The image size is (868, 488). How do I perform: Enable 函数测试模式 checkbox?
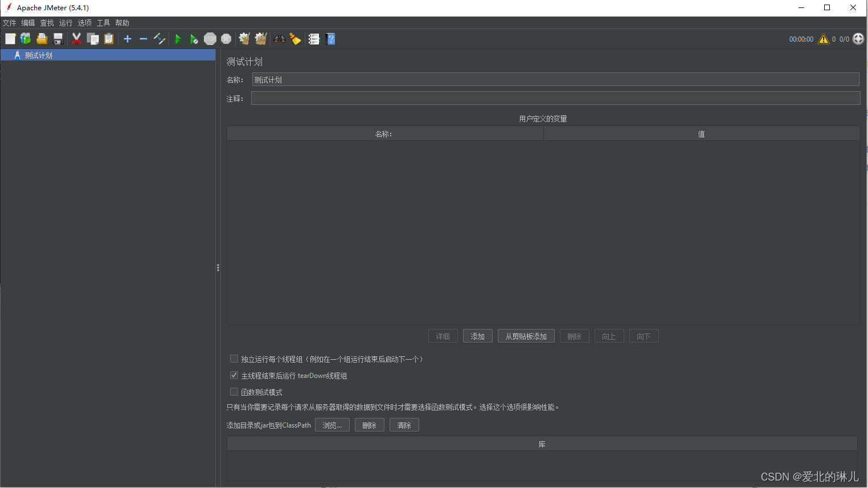[x=234, y=392]
